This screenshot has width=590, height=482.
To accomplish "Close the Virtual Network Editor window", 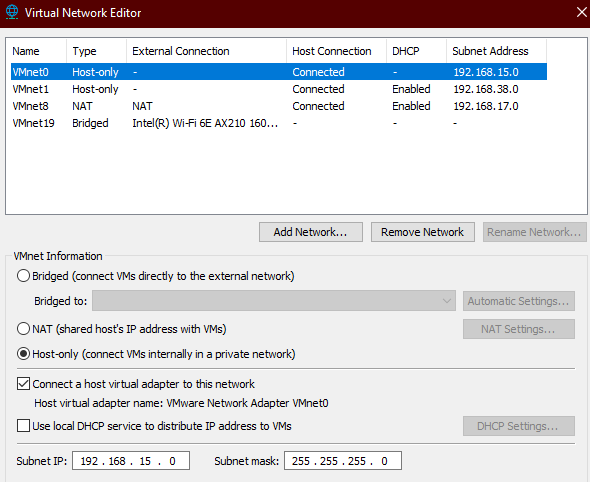I will 581,12.
